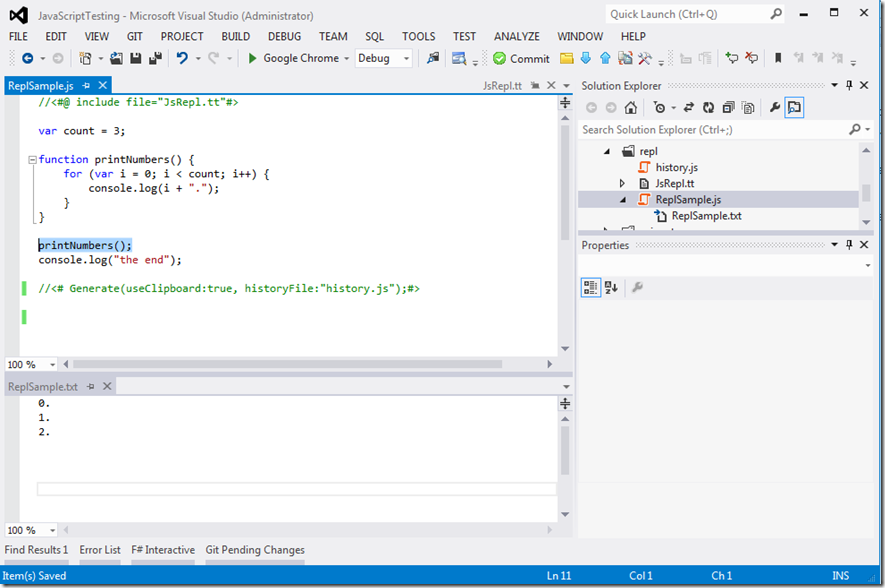Screen dimensions: 885x588
Task: Open the Error List tab
Action: (100, 550)
